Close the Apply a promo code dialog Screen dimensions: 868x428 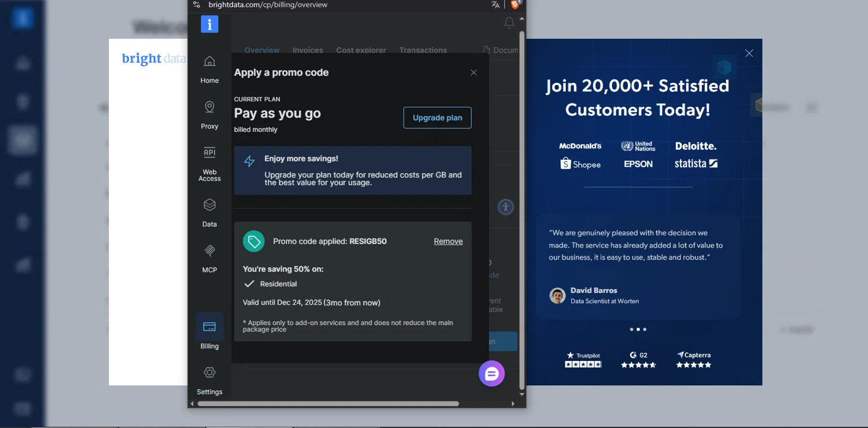(x=473, y=72)
